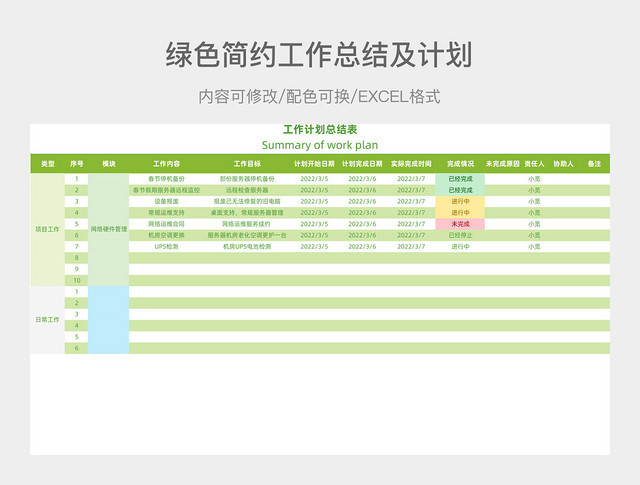Click '已经完成' status in the 远程检查服务器 row

coord(460,190)
